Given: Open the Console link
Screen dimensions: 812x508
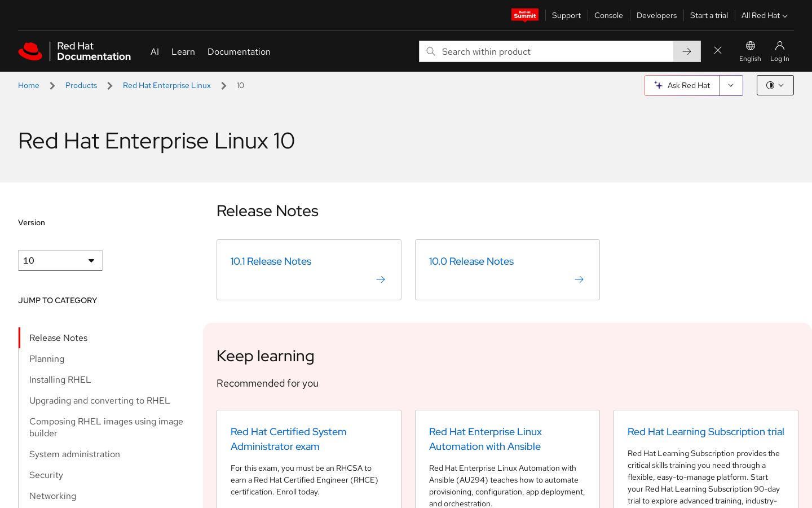Looking at the screenshot, I should click(608, 15).
